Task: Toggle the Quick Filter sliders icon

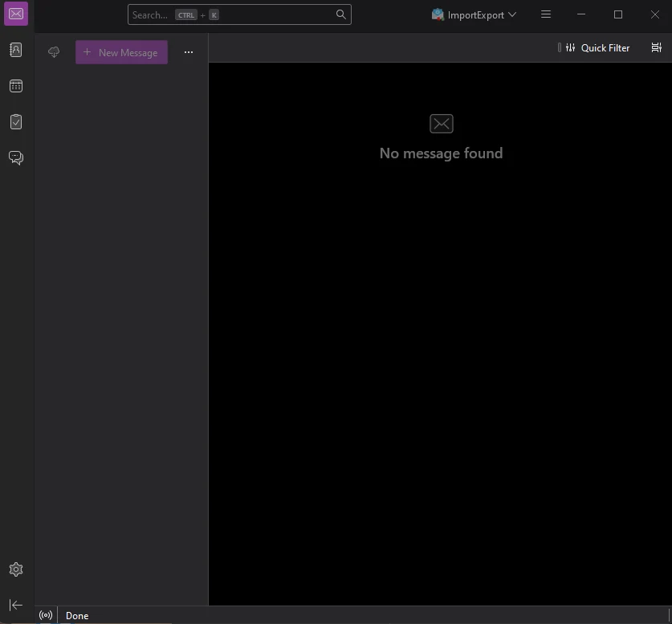Action: (x=570, y=47)
